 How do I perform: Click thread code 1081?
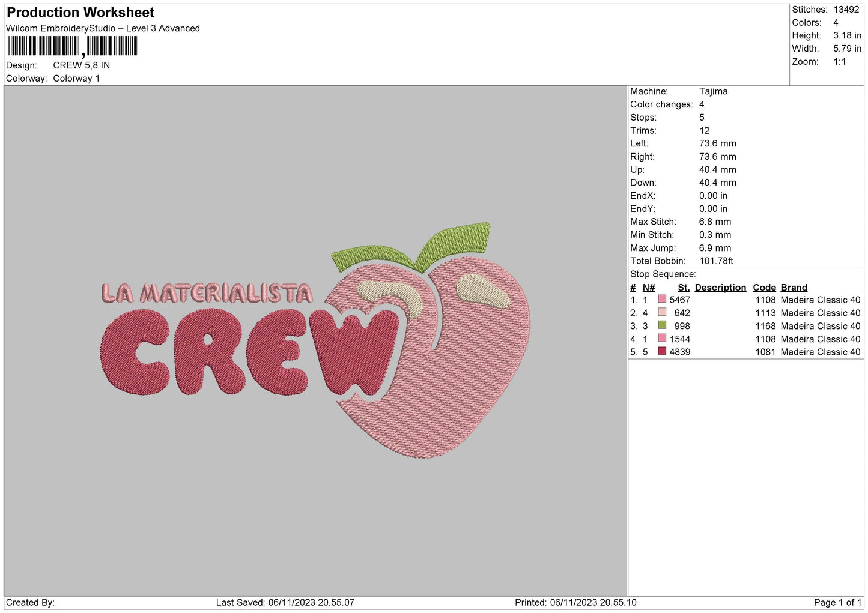[766, 352]
